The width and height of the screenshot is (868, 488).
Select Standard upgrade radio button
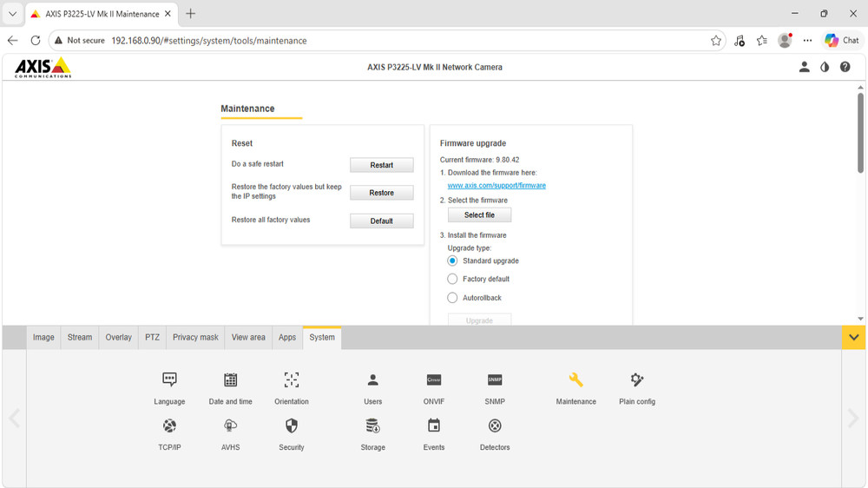point(452,260)
